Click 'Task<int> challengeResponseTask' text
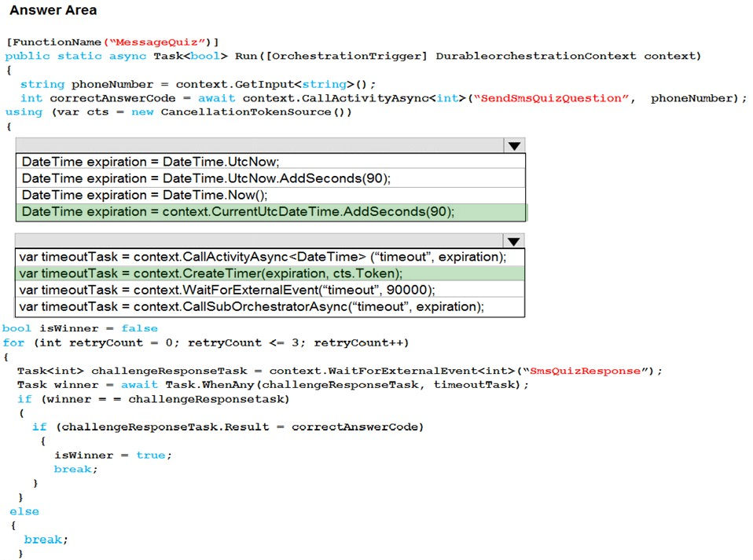Screen dimensions: 753x560 tap(133, 371)
